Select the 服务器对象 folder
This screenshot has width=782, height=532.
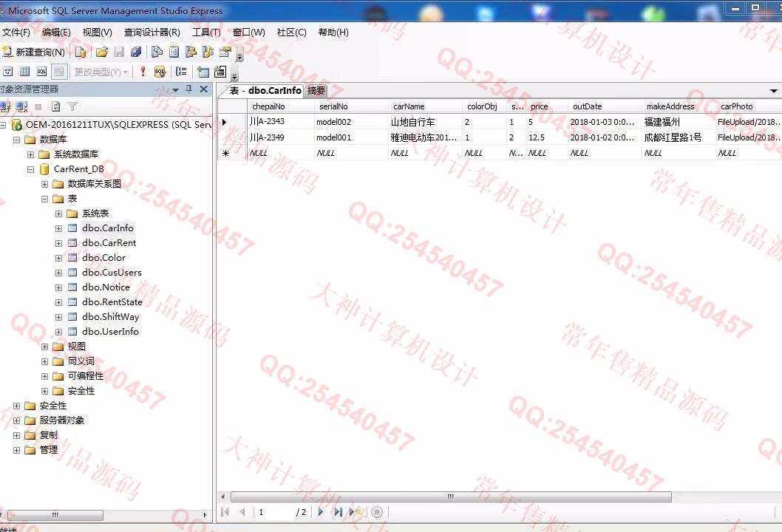[x=62, y=420]
